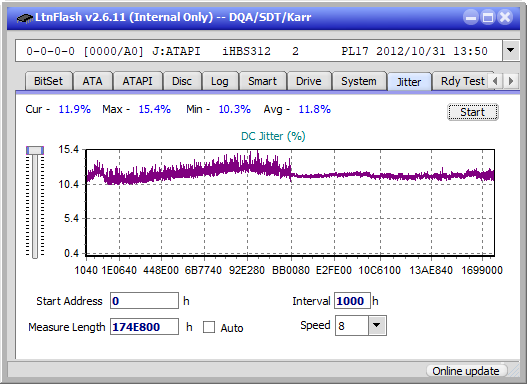Open the Rdy Test tab
Viewport: 527px width, 384px height.
462,81
